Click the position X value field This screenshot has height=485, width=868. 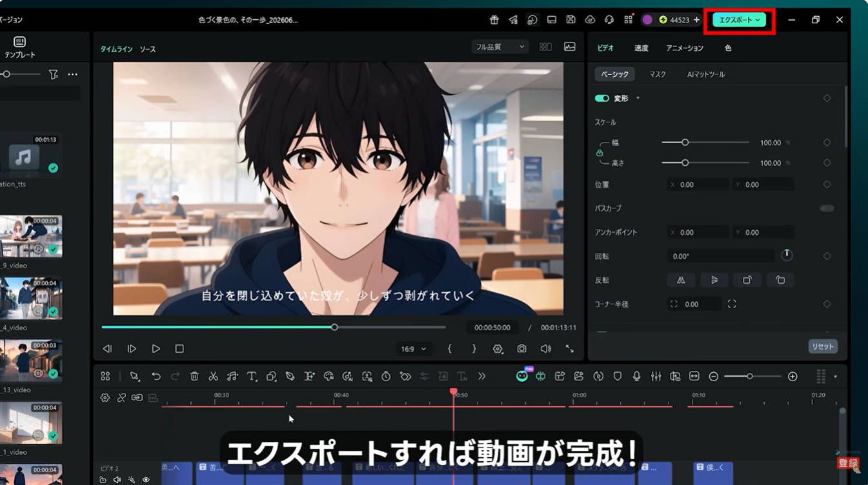(x=698, y=184)
